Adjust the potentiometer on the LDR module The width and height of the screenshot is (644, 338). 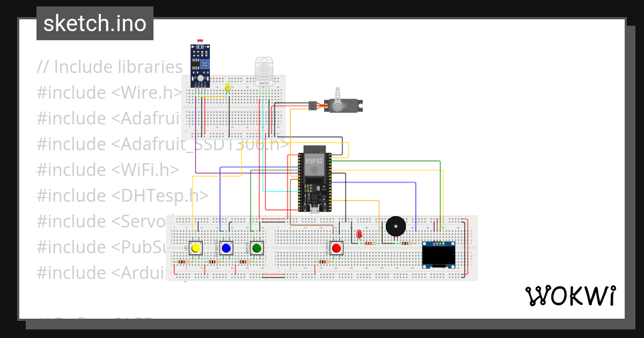pos(205,64)
